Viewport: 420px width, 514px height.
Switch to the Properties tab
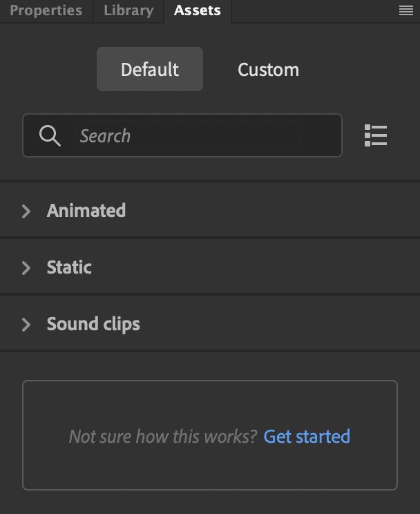(46, 10)
